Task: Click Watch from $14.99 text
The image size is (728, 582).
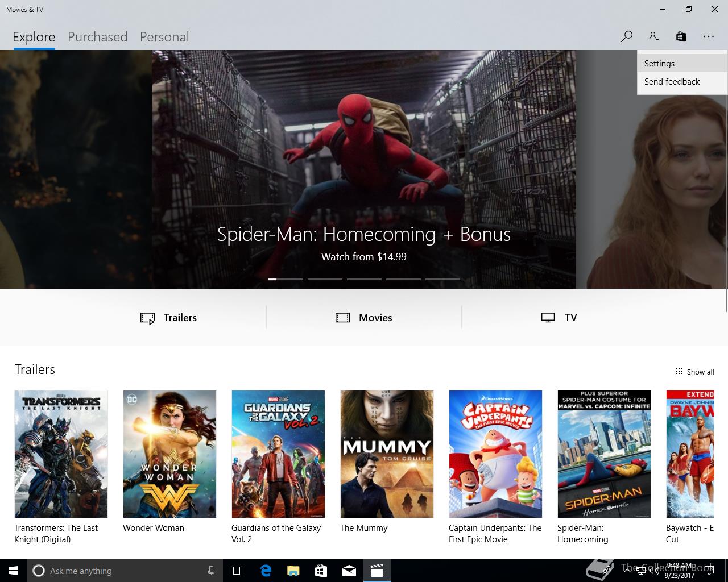Action: point(364,257)
